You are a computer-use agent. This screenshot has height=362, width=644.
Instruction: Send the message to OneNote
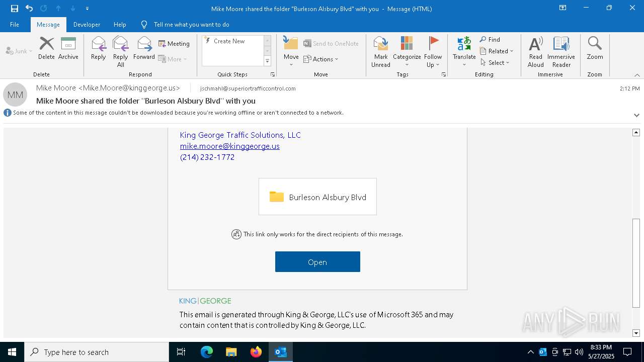pos(331,44)
